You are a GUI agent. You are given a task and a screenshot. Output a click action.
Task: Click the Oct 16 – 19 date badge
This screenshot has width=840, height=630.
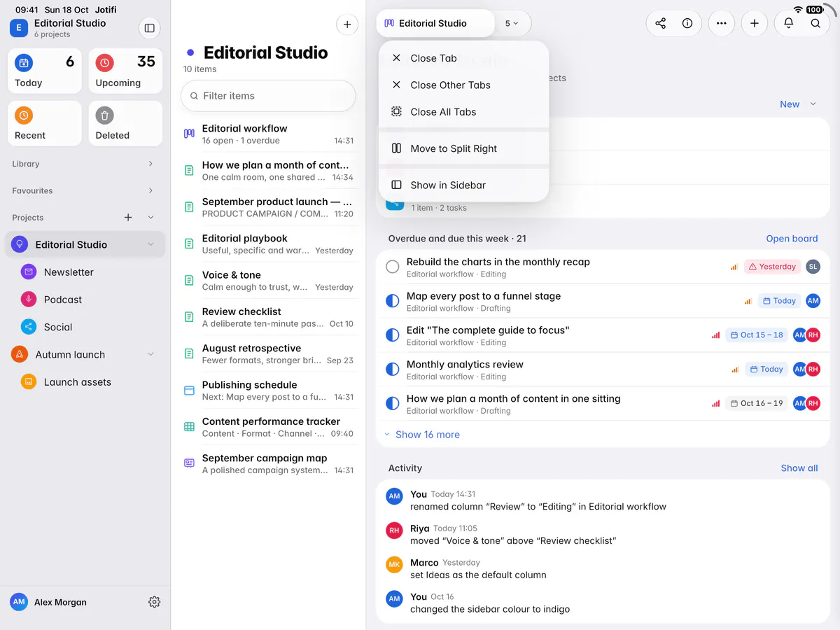tap(756, 403)
